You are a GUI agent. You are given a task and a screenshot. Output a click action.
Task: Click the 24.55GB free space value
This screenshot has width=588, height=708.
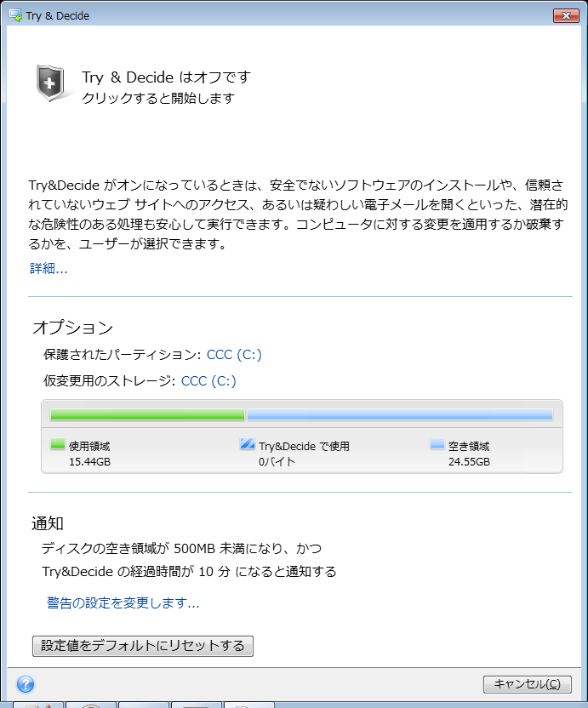(x=469, y=461)
